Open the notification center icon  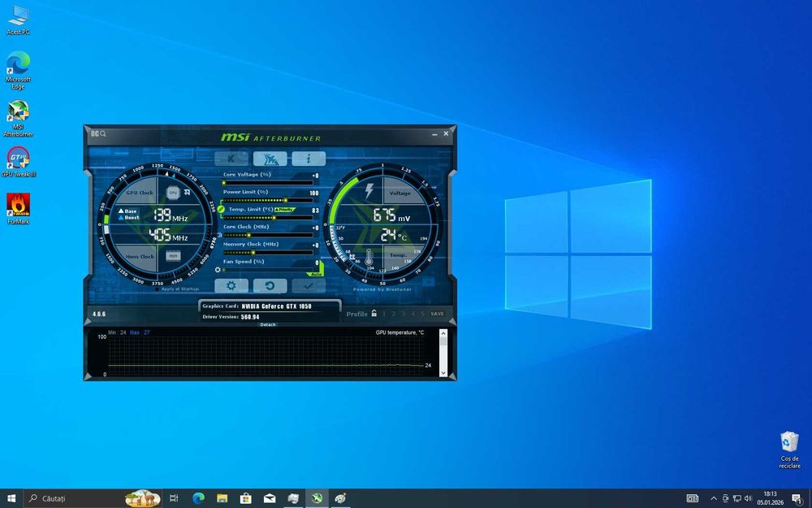click(797, 499)
